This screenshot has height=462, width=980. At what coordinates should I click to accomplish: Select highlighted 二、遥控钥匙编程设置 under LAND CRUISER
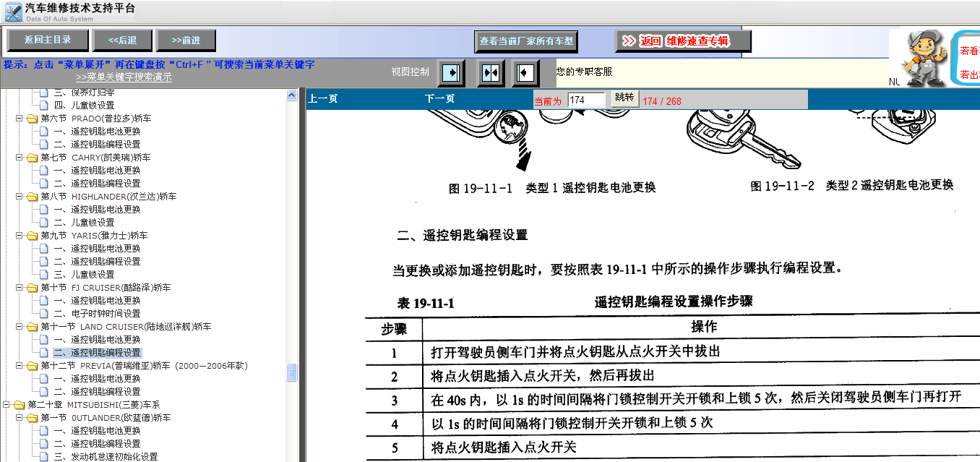97,353
